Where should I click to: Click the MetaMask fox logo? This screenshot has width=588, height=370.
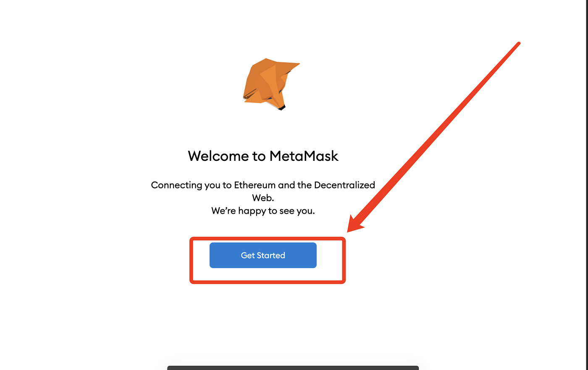[271, 84]
